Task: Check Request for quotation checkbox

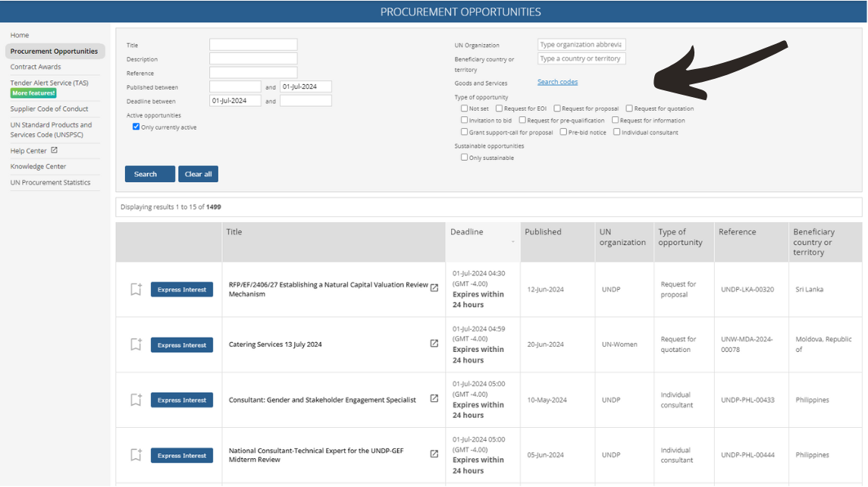Action: 629,108
